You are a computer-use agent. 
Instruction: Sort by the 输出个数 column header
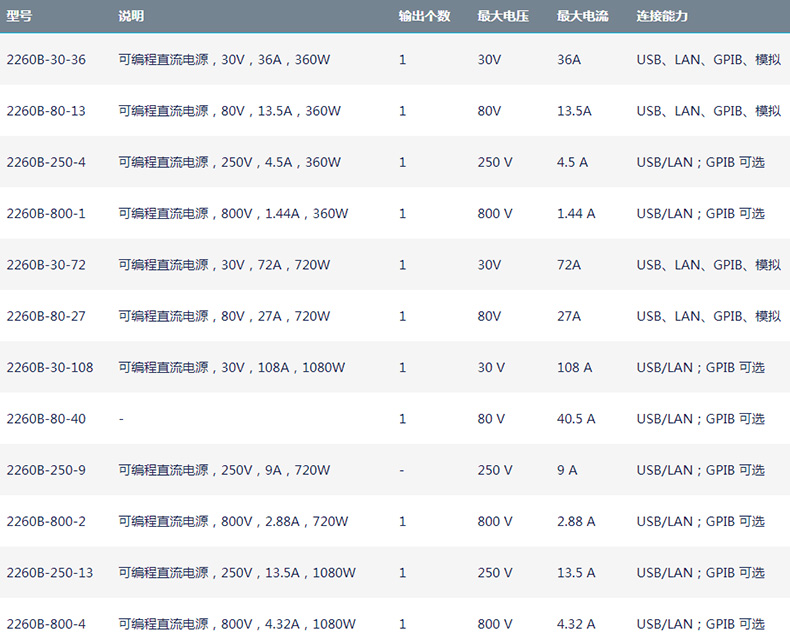(x=424, y=16)
